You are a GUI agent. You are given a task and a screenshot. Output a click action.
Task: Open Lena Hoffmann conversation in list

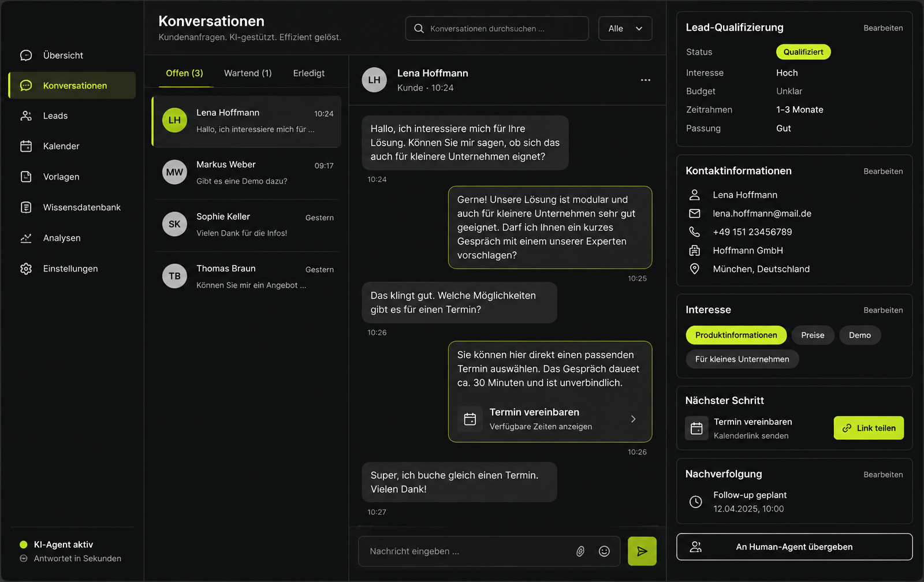point(247,121)
